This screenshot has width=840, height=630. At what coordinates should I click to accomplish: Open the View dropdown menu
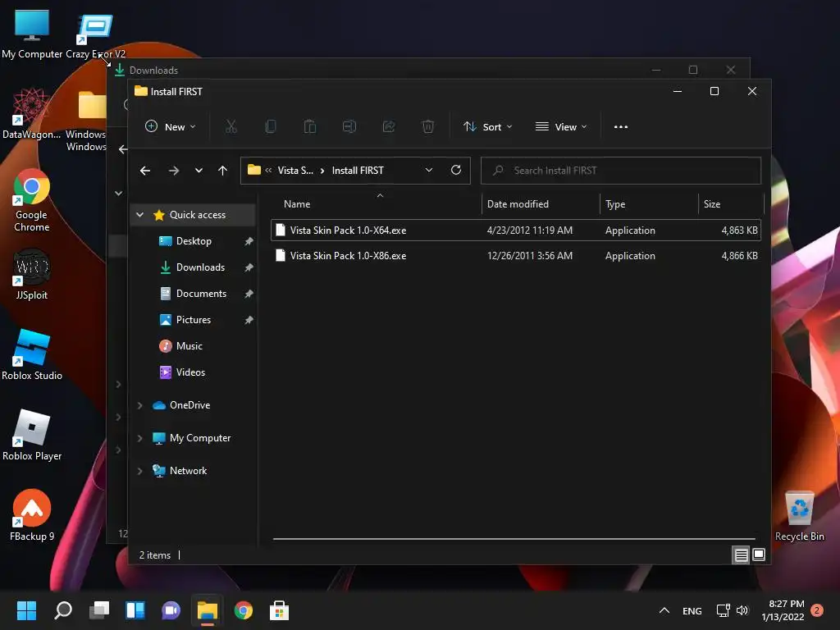coord(561,127)
